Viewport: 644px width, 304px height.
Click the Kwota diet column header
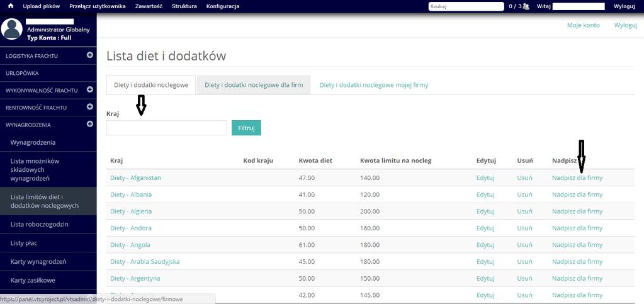click(315, 160)
